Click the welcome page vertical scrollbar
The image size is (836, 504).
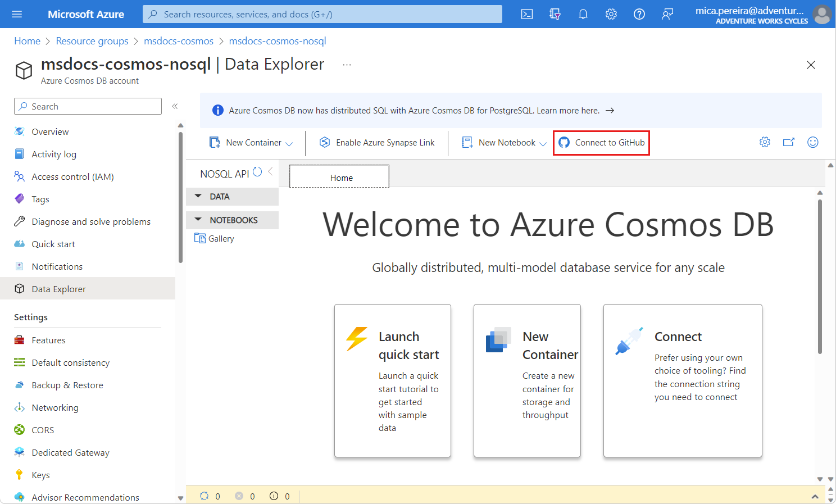point(820,276)
